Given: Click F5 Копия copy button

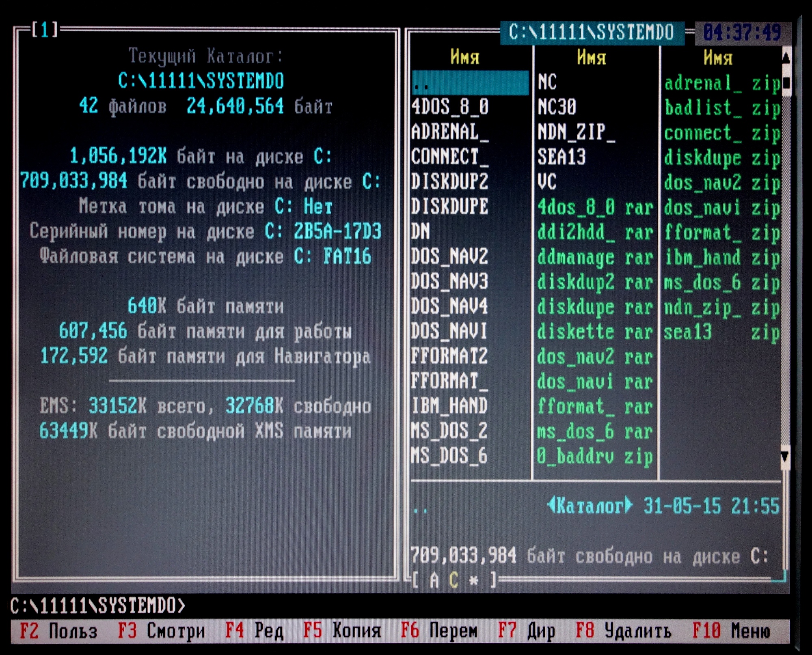Looking at the screenshot, I should click(342, 631).
